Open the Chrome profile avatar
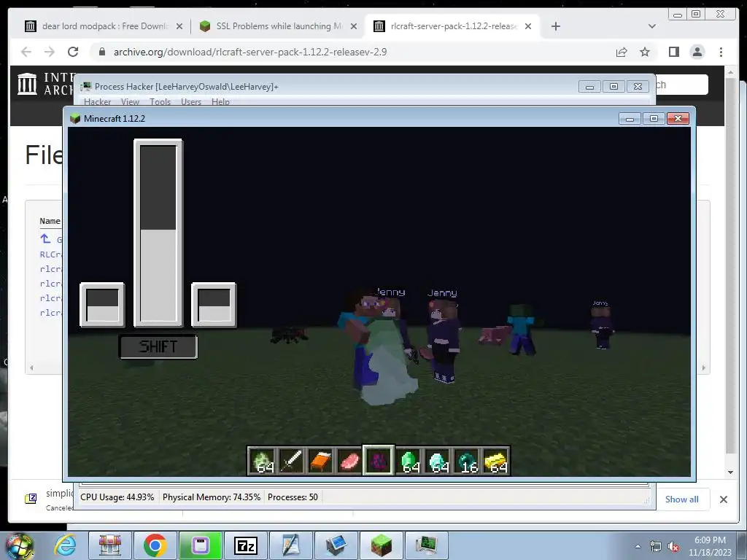This screenshot has width=747, height=560. pyautogui.click(x=697, y=52)
